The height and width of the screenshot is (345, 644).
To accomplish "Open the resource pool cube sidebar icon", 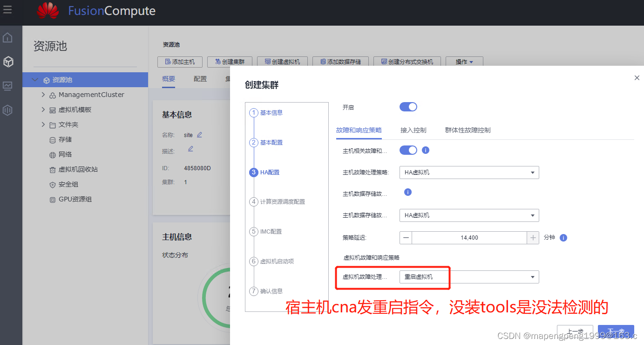I will [x=8, y=62].
